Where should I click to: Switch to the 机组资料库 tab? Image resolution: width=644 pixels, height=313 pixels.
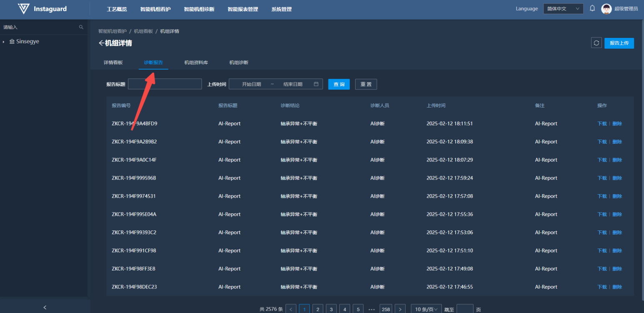coord(196,63)
